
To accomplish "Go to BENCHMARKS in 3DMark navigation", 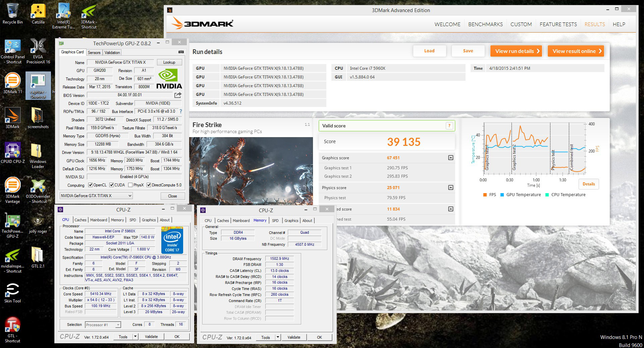I will point(485,24).
